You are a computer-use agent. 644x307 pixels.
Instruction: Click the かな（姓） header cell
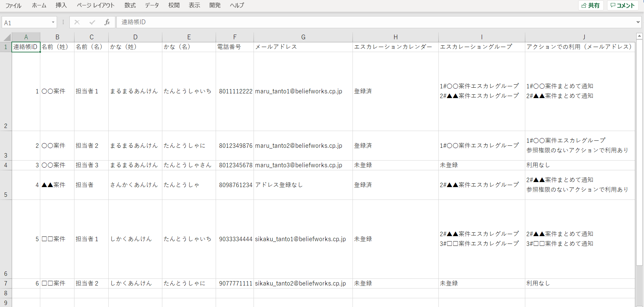[136, 47]
